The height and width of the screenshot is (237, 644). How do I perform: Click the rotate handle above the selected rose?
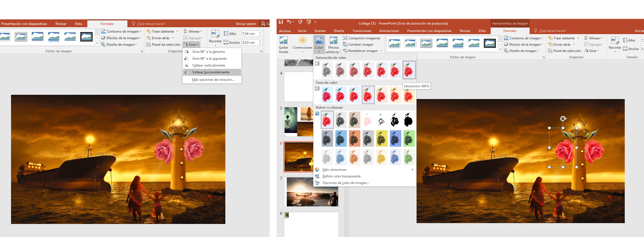click(563, 119)
